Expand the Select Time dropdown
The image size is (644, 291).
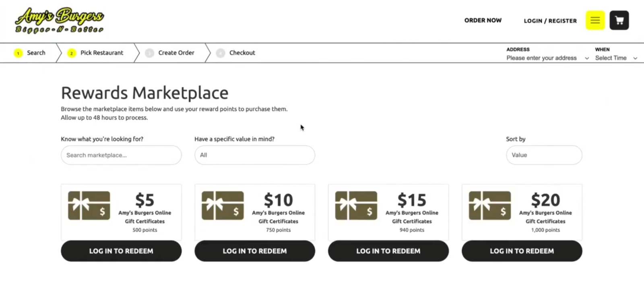[635, 58]
